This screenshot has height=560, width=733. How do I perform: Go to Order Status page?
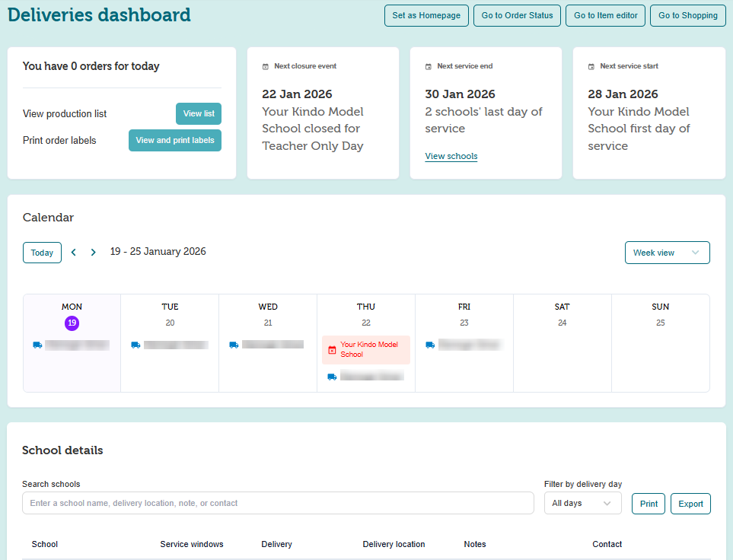517,15
